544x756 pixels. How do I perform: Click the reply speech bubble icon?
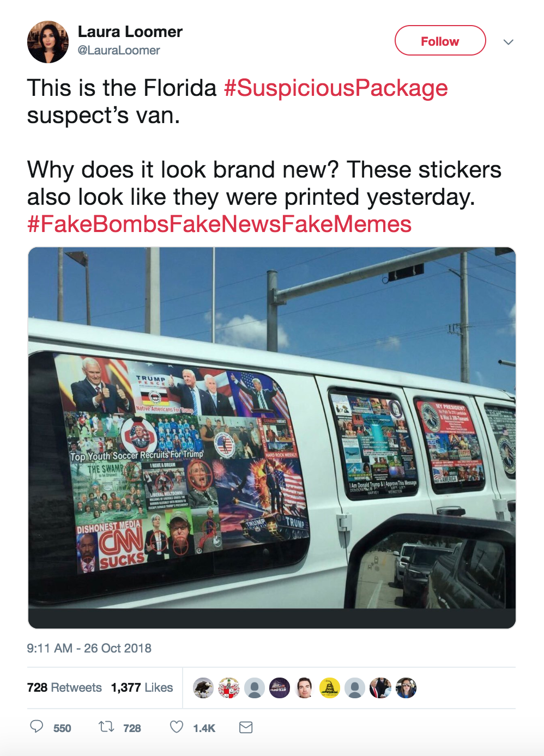[37, 727]
